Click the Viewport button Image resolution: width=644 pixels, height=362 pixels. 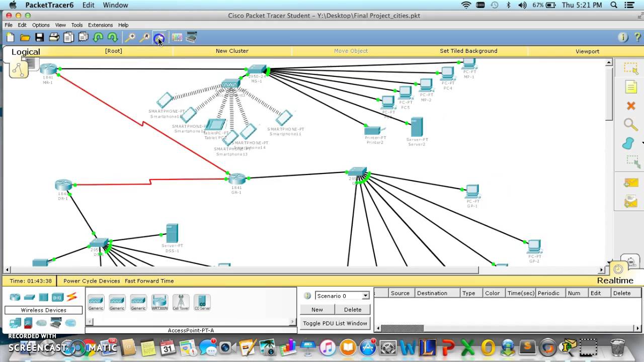click(587, 51)
